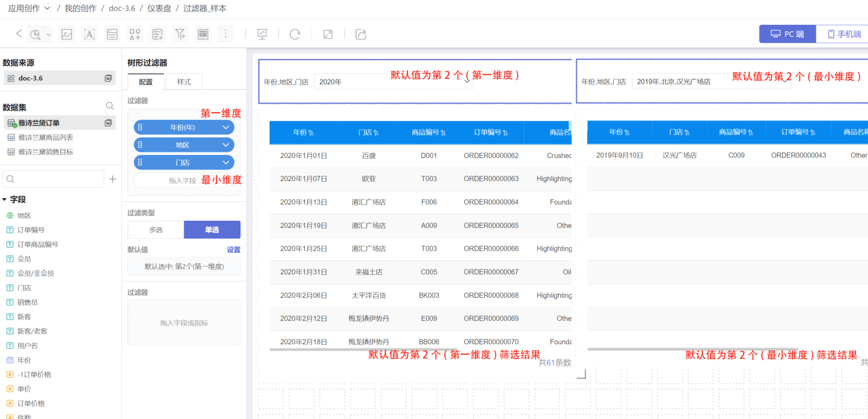Click the insert text box icon

[x=89, y=34]
